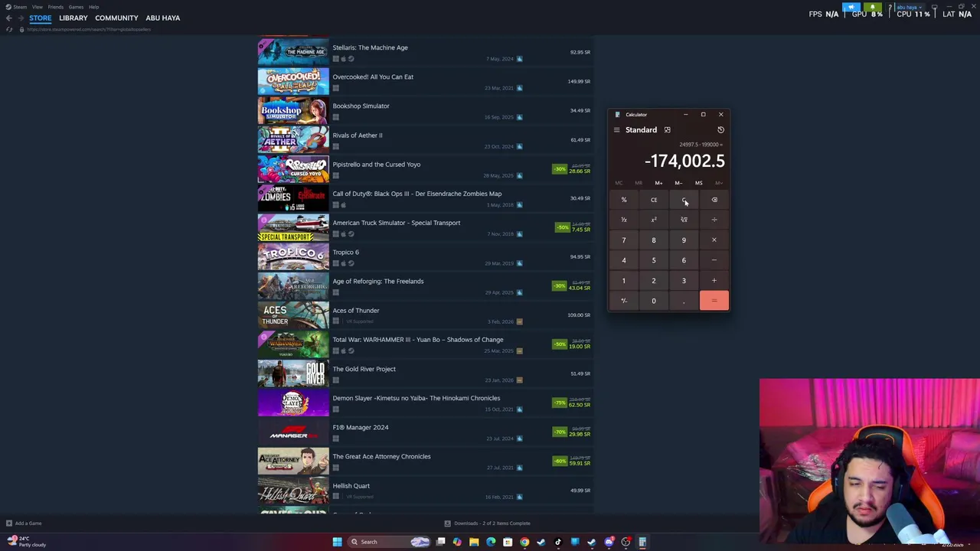Open The Gold River Project listing

coord(425,373)
